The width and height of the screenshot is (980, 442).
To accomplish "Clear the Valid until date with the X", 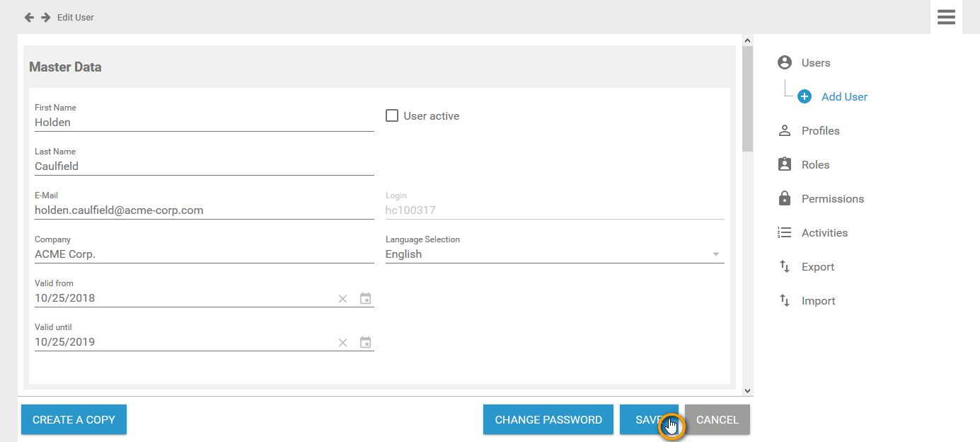I will (x=342, y=342).
